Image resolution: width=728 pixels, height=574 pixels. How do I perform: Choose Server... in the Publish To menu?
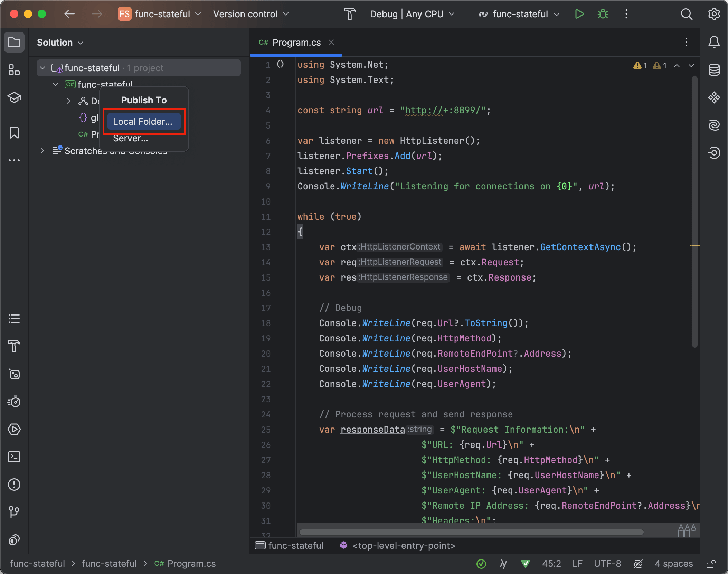point(131,139)
